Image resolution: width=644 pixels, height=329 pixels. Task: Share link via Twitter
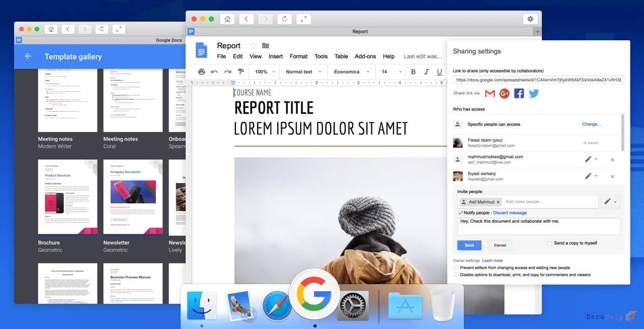click(x=534, y=93)
